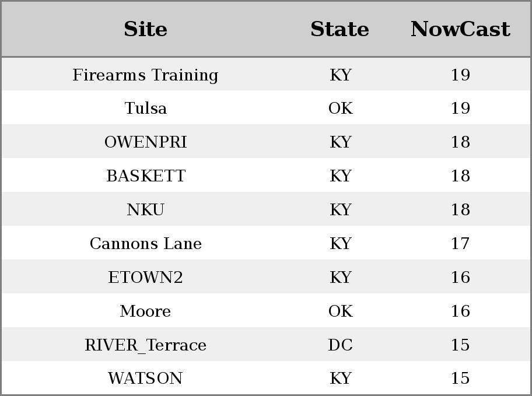Sort by the NowCast column header
Image resolution: width=532 pixels, height=396 pixels.
[x=460, y=29]
